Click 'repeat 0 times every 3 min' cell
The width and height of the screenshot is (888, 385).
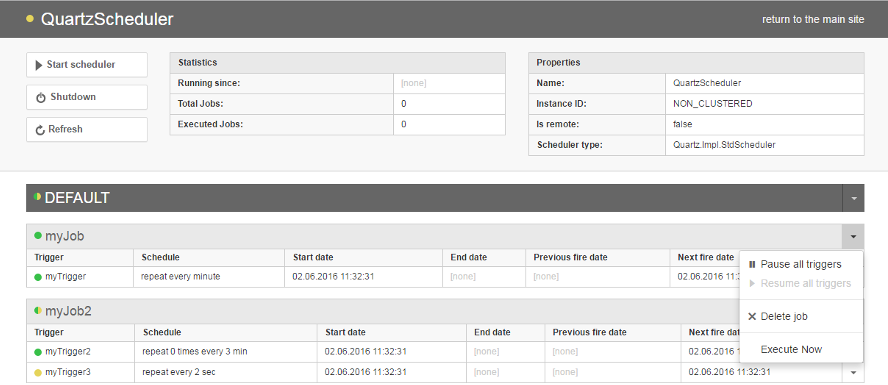coord(225,352)
